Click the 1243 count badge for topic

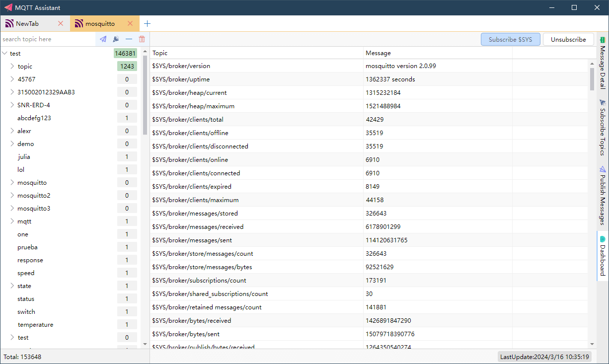[x=127, y=66]
